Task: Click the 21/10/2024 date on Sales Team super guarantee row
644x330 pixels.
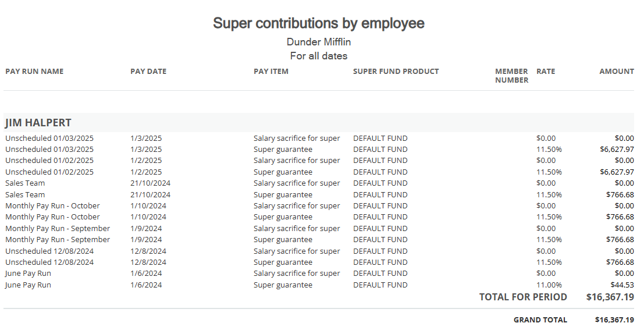Action: [x=150, y=195]
